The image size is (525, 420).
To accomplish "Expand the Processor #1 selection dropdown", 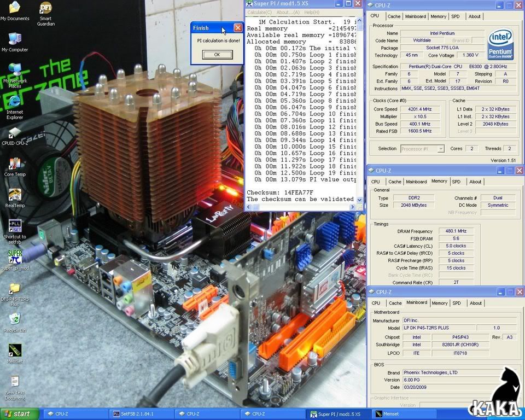I will coord(441,149).
